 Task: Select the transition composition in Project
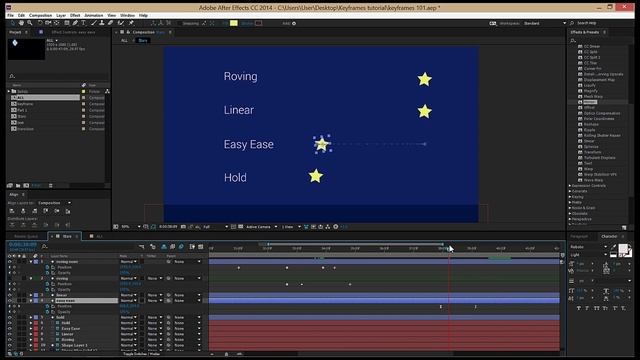pyautogui.click(x=25, y=129)
